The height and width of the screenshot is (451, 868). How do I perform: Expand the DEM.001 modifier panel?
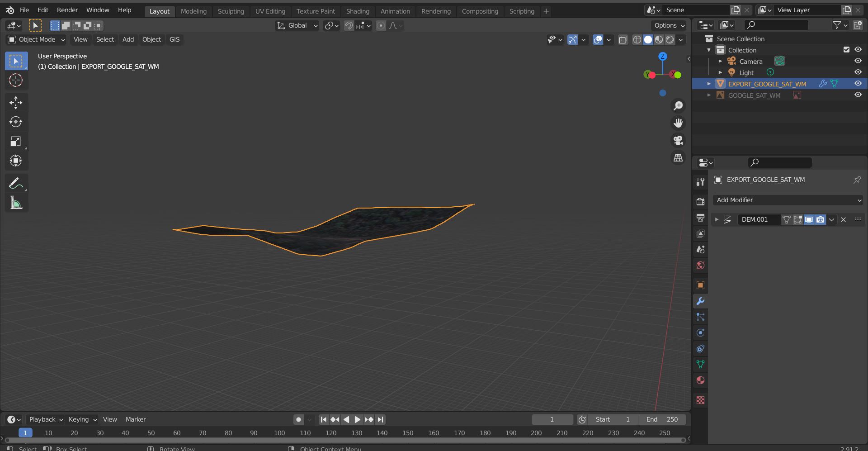pyautogui.click(x=717, y=220)
